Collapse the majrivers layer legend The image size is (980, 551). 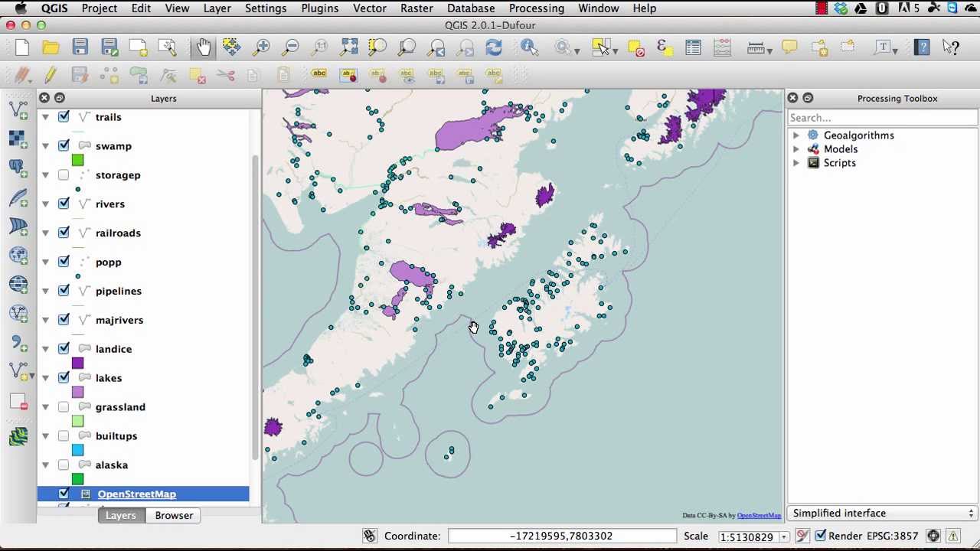pyautogui.click(x=45, y=321)
